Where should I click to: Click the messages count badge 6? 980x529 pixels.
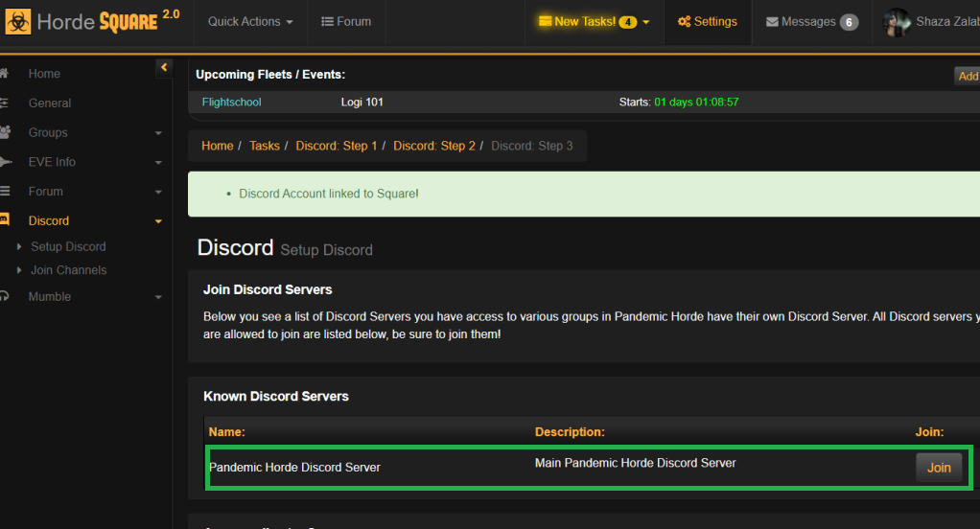tap(849, 22)
